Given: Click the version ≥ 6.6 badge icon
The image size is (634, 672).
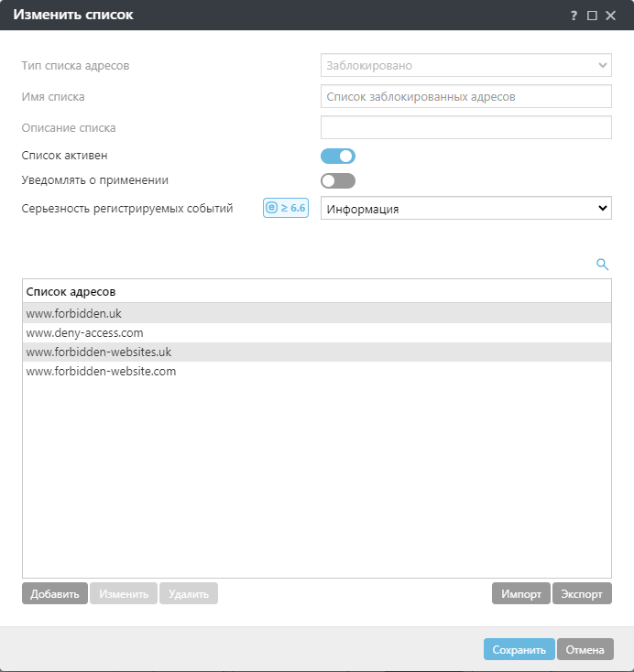Looking at the screenshot, I should 286,208.
